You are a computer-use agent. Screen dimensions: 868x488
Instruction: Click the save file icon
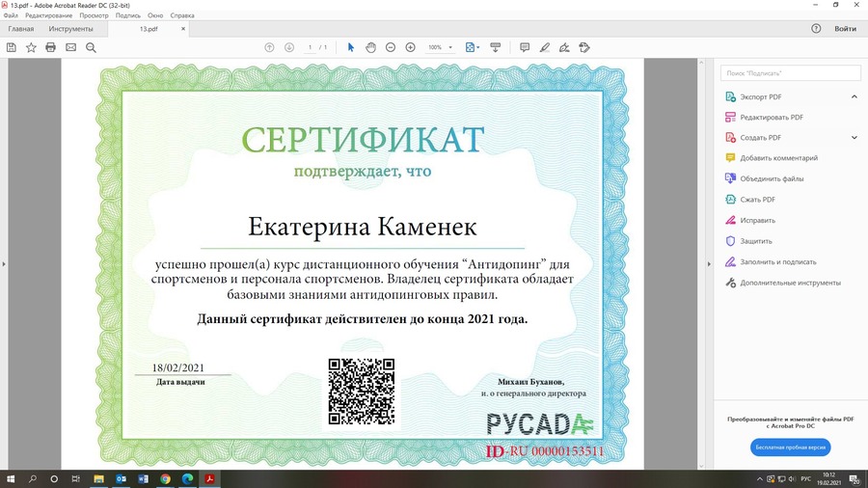(12, 47)
